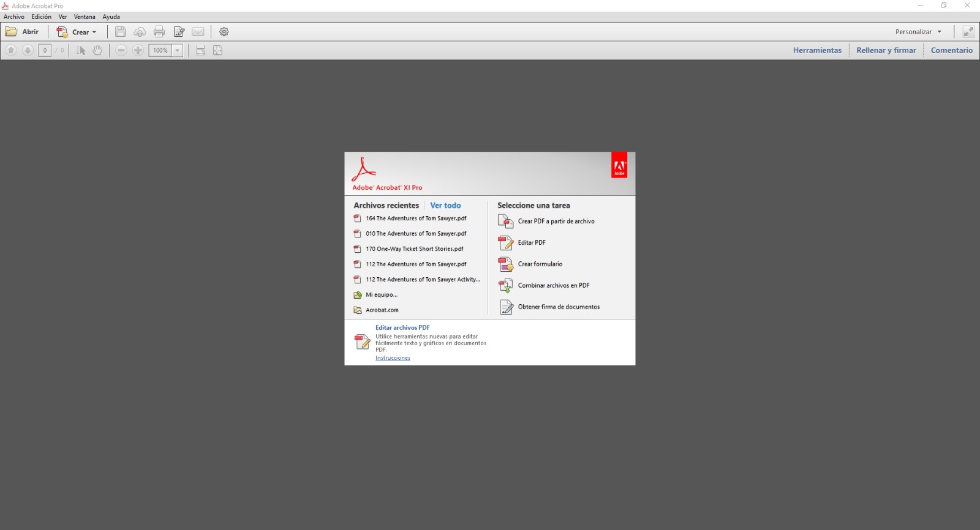The image size is (980, 530).
Task: Click the Combinar archivos en PDF icon
Action: (x=505, y=286)
